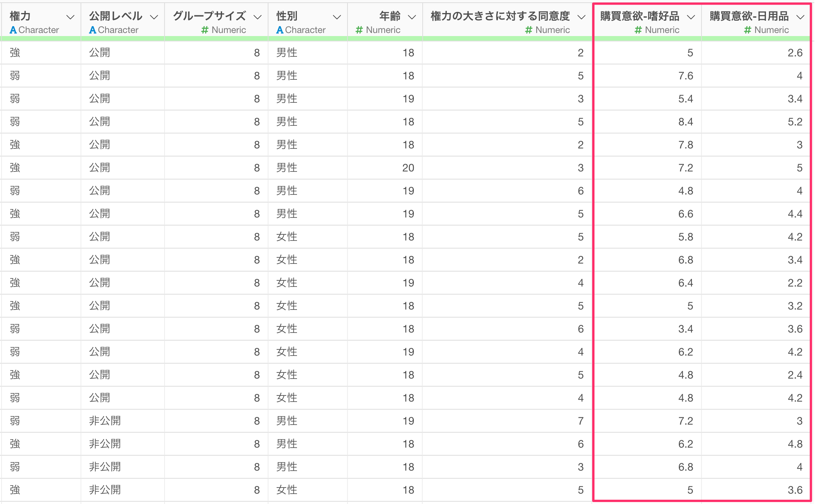
Task: Click the 2.6 value in 購買意欲-日用品
Action: pos(795,53)
